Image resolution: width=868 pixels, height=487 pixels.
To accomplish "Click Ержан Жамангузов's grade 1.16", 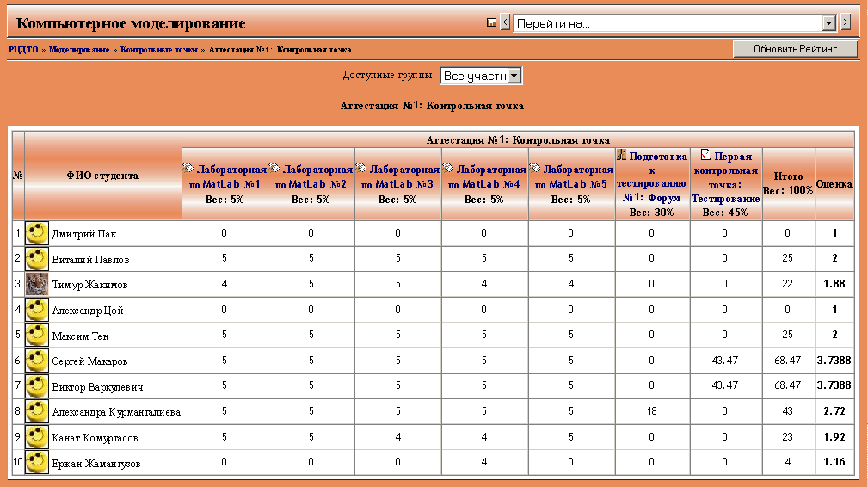I will coord(834,462).
